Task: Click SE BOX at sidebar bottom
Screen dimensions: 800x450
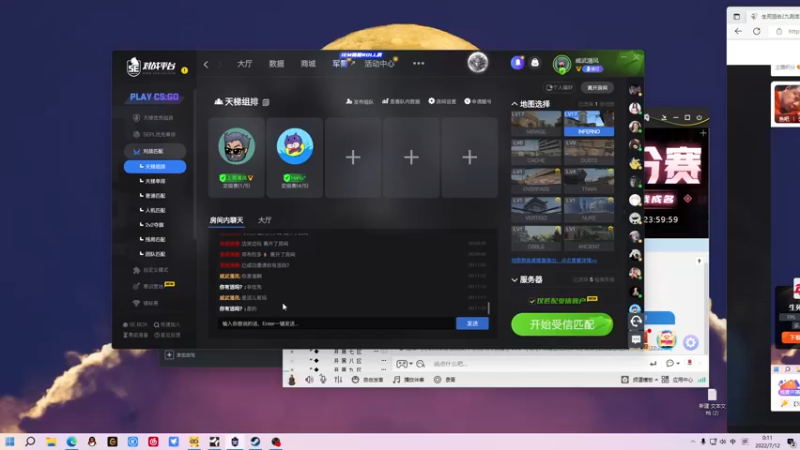Action: [x=136, y=324]
